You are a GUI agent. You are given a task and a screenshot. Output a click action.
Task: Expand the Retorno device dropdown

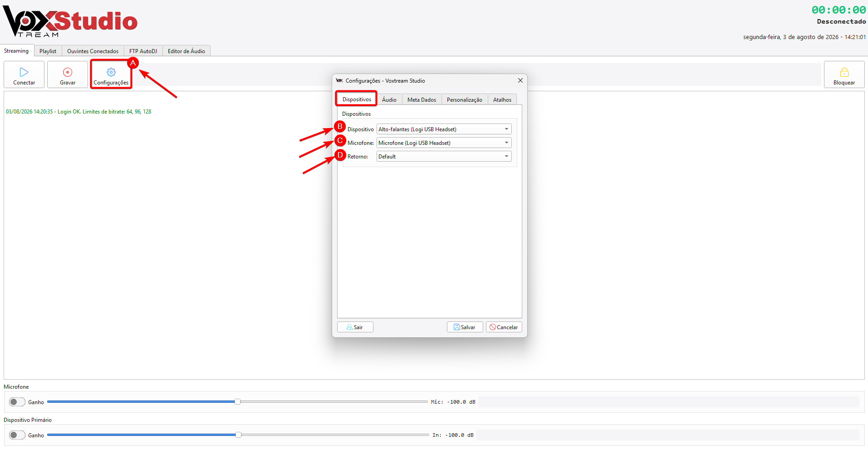444,157
